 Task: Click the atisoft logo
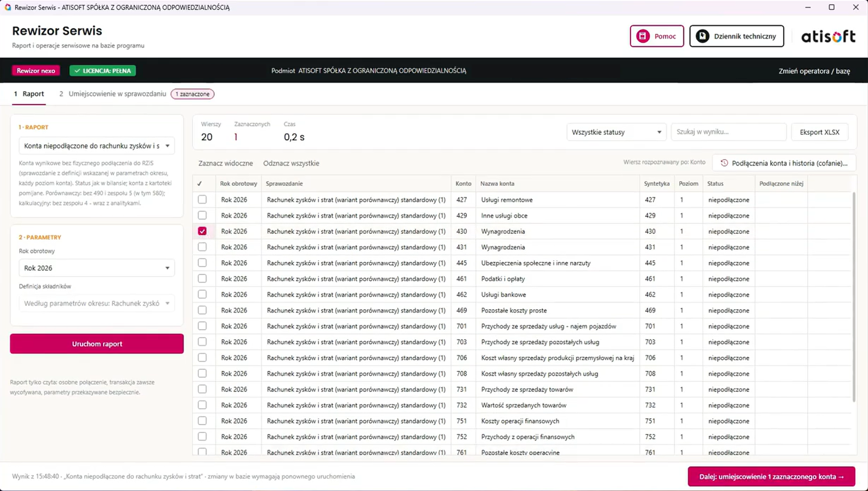pos(828,36)
